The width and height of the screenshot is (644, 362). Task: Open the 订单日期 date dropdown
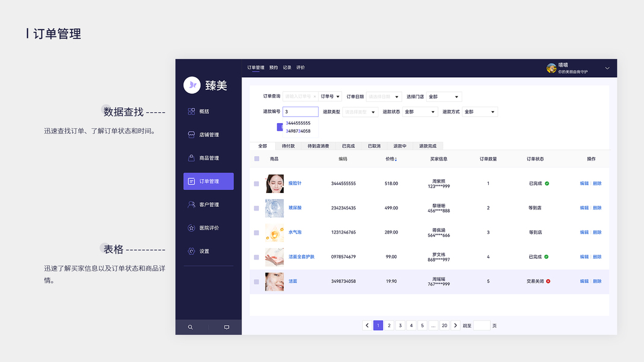(x=384, y=97)
